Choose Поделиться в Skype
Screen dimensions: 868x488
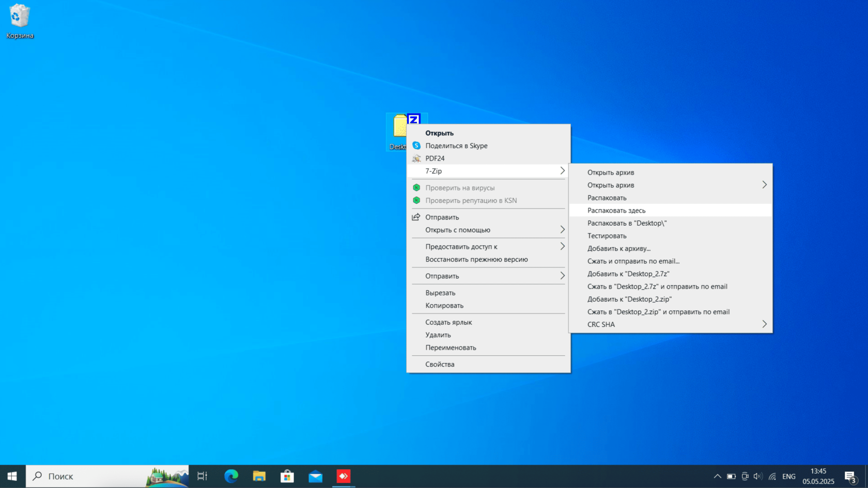coord(488,146)
